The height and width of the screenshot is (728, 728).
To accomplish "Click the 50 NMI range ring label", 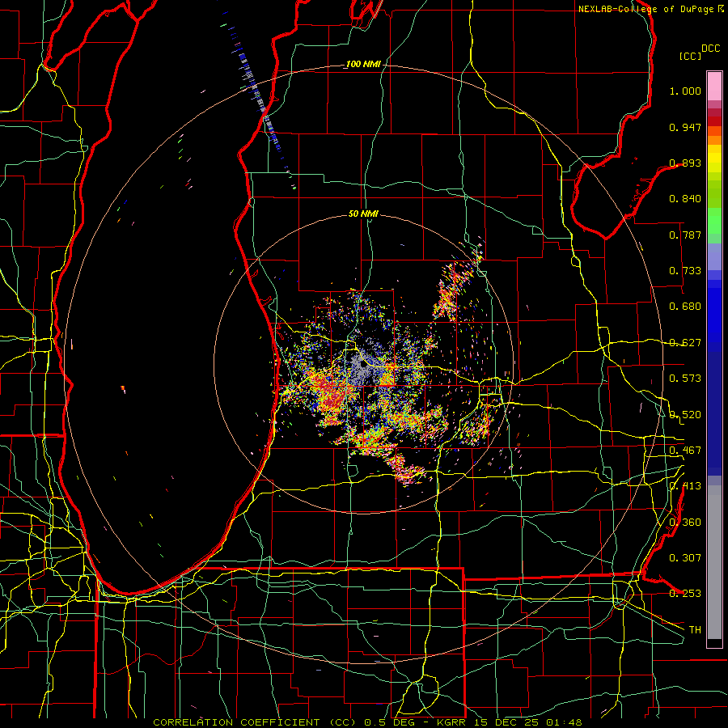I will pos(363,214).
